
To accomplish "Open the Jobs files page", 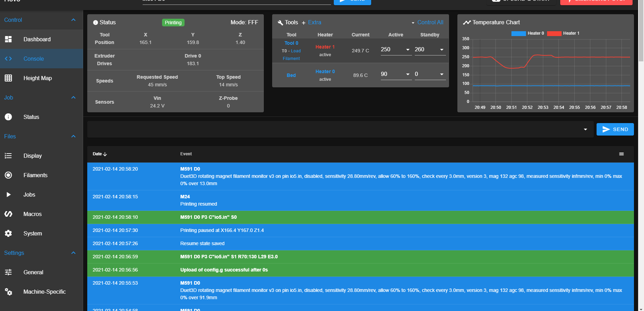I will coord(42,195).
